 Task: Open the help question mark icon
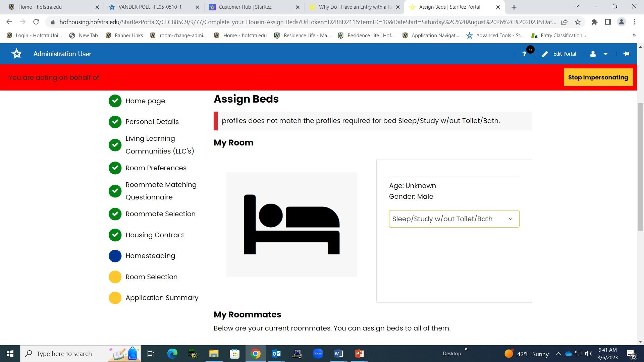pyautogui.click(x=524, y=54)
